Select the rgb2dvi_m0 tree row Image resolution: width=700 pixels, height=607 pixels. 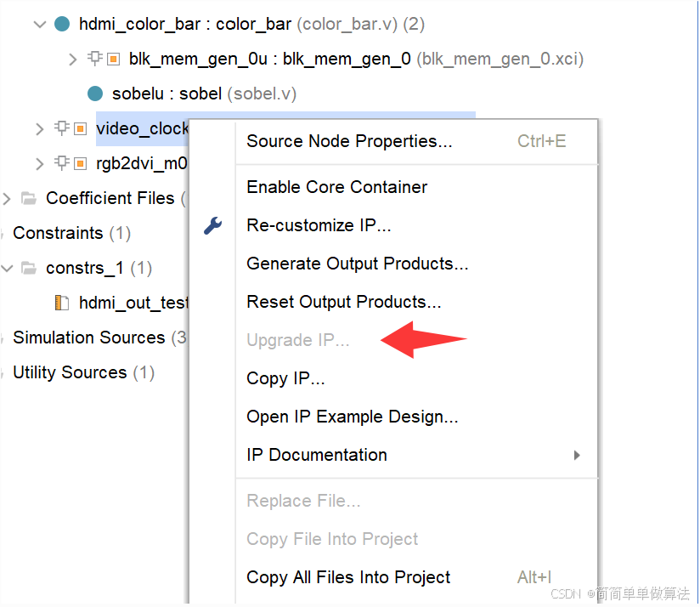[142, 163]
